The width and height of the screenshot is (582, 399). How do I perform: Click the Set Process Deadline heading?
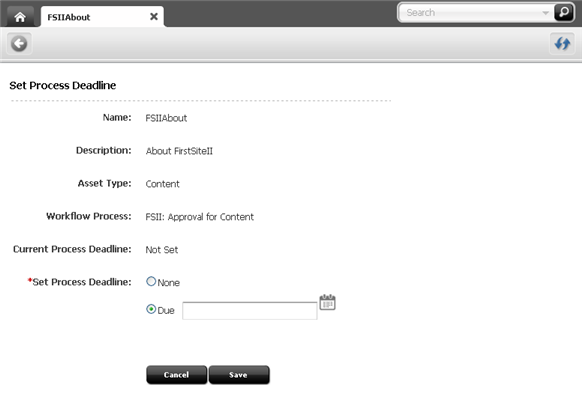click(x=63, y=85)
